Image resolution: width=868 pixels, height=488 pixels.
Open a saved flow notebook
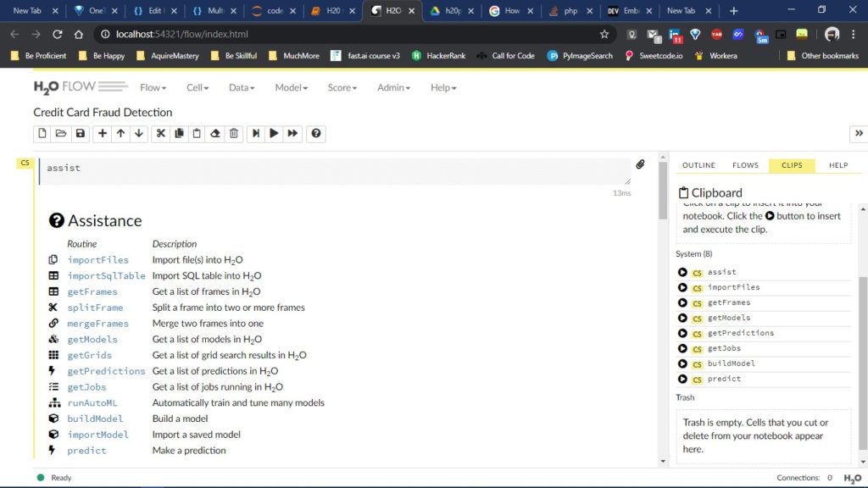pyautogui.click(x=60, y=133)
